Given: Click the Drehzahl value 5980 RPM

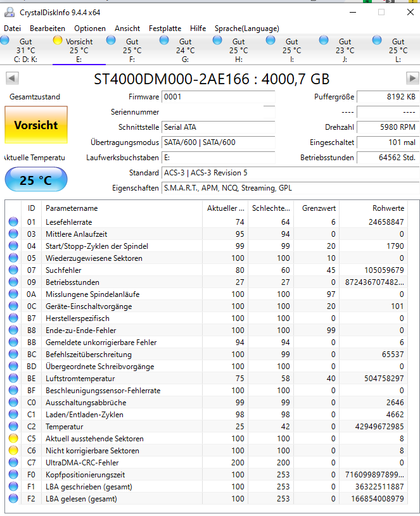Looking at the screenshot, I should (x=388, y=127).
